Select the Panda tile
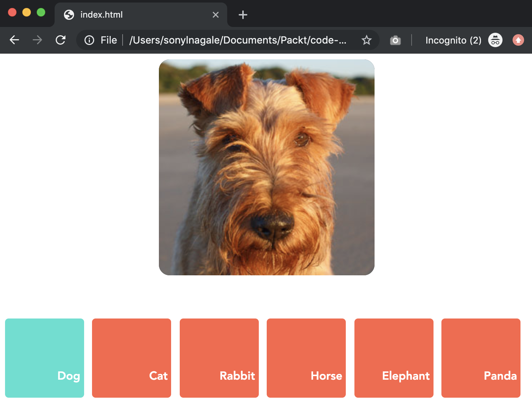Viewport: 532px width, 402px height. [x=481, y=358]
